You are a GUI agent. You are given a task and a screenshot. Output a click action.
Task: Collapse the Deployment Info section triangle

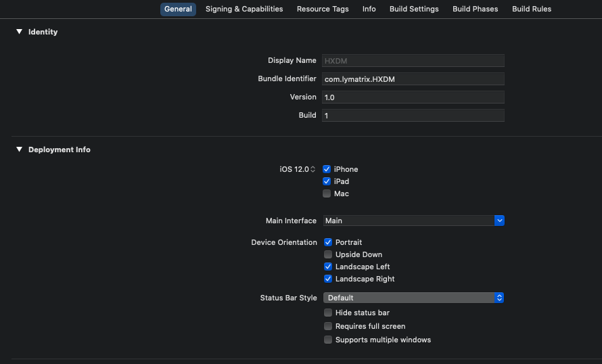tap(19, 150)
